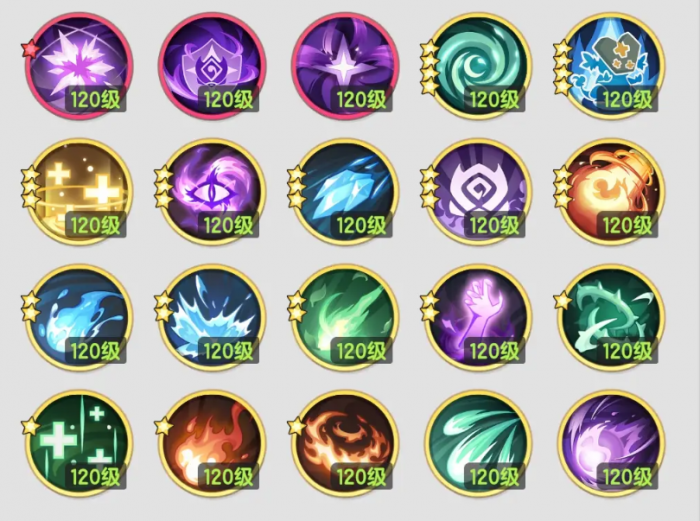Screen dimensions: 700x521
Task: Select the blue ice crystal shard skill
Action: 345,192
